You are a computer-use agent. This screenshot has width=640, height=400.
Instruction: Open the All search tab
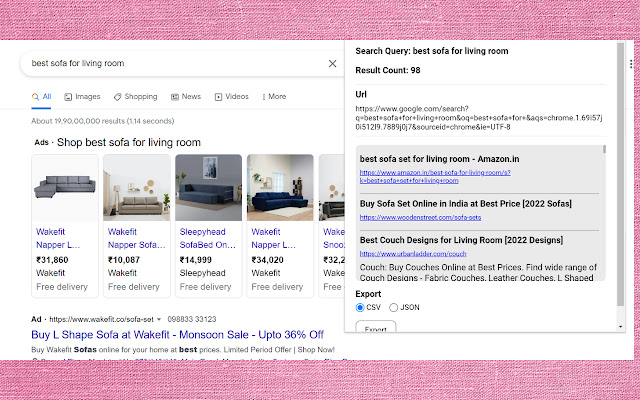click(x=41, y=97)
